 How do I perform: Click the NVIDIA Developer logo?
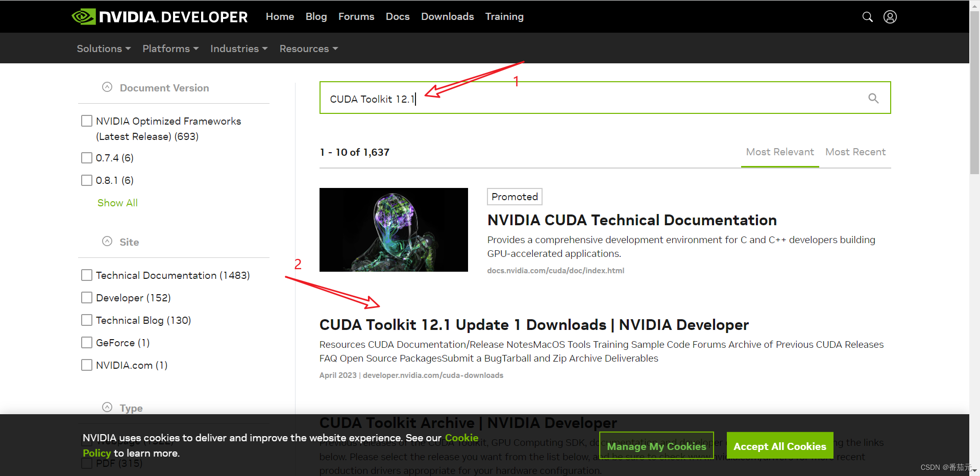point(159,17)
